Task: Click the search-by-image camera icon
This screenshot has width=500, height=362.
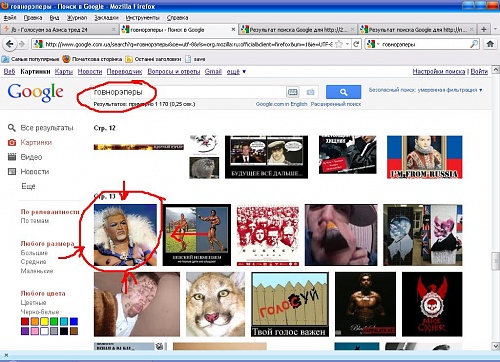Action: pyautogui.click(x=310, y=92)
